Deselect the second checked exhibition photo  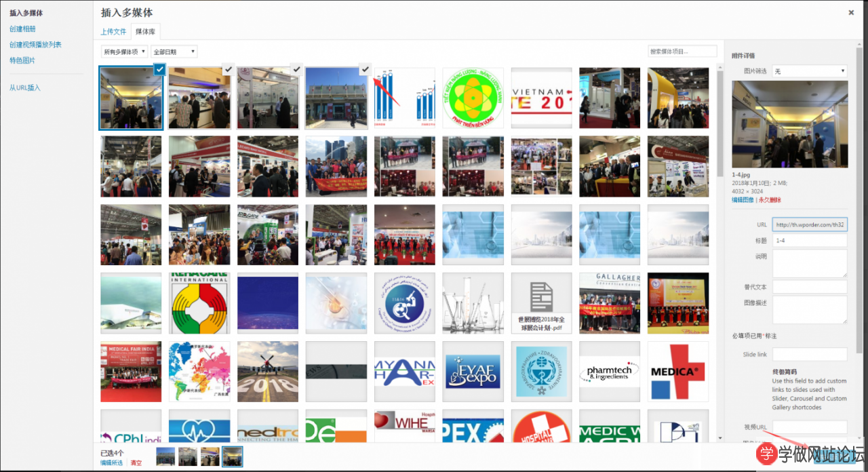pos(228,68)
